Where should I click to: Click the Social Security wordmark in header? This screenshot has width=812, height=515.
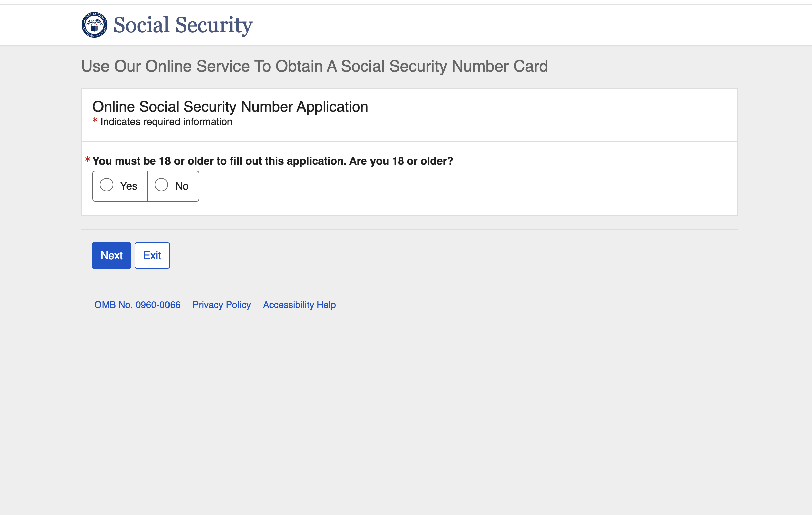(x=183, y=25)
